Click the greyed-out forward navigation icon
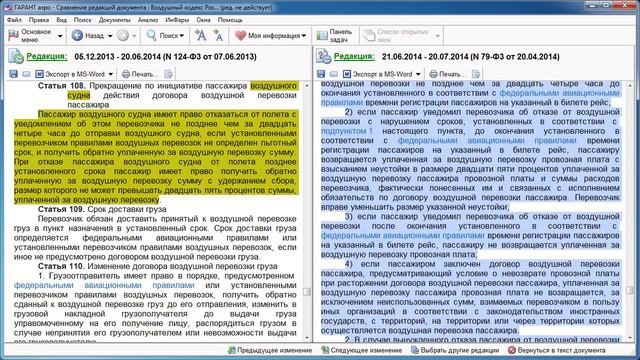640x360 pixels. point(122,36)
